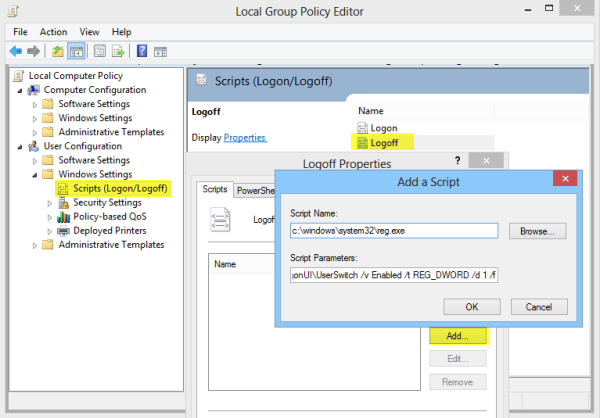Collapse the Computer Configuration node

coord(20,90)
